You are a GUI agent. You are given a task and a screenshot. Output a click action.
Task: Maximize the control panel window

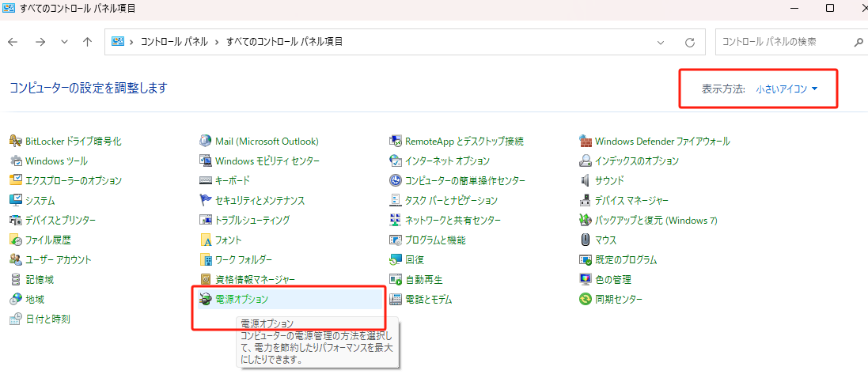point(830,8)
